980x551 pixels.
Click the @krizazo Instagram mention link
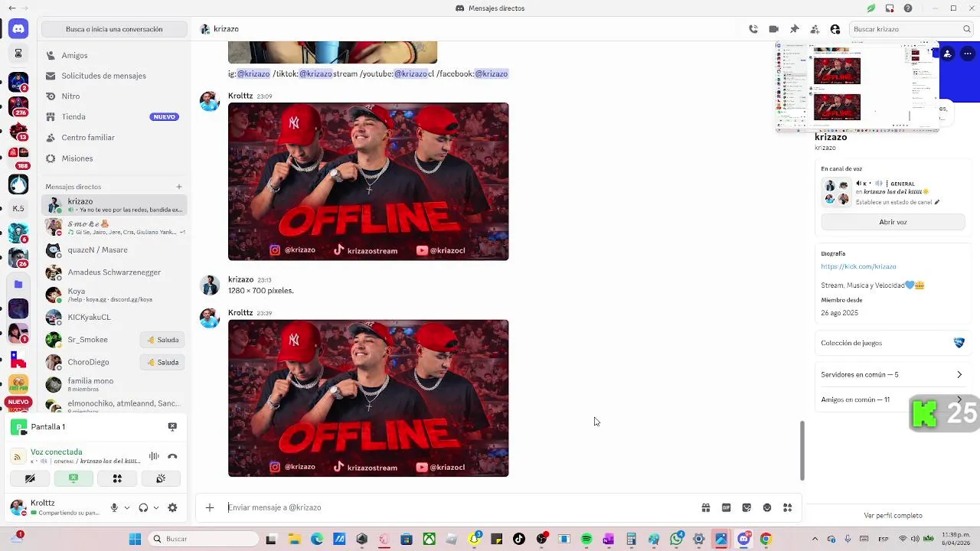253,73
